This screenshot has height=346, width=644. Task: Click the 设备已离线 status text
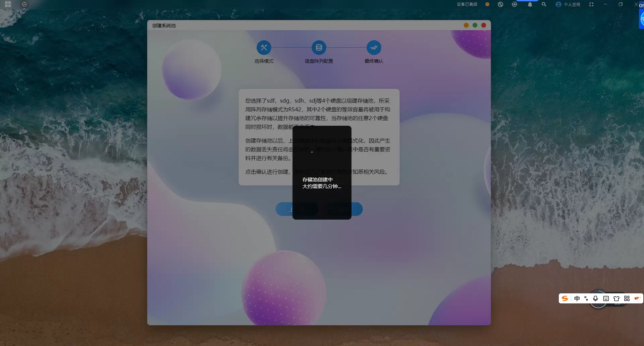pos(467,4)
